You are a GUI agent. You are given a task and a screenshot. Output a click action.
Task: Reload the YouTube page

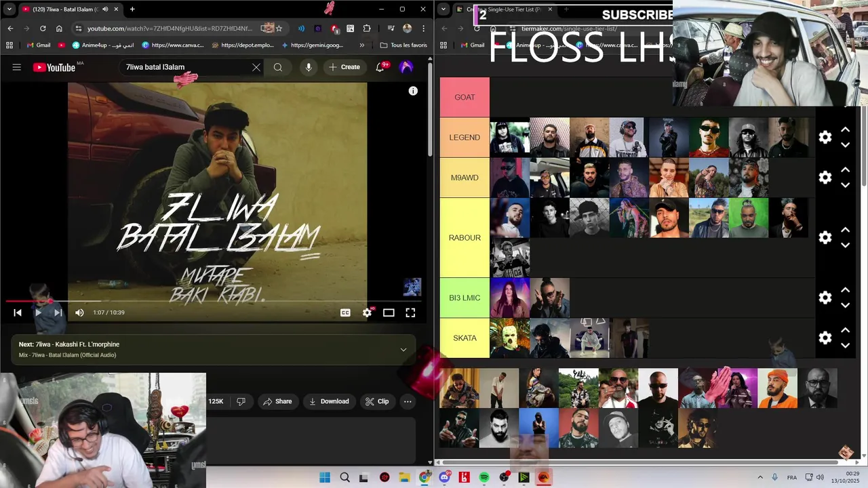click(43, 28)
